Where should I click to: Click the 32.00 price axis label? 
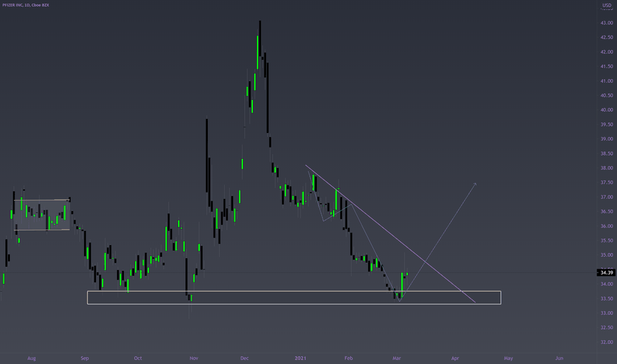tap(606, 342)
